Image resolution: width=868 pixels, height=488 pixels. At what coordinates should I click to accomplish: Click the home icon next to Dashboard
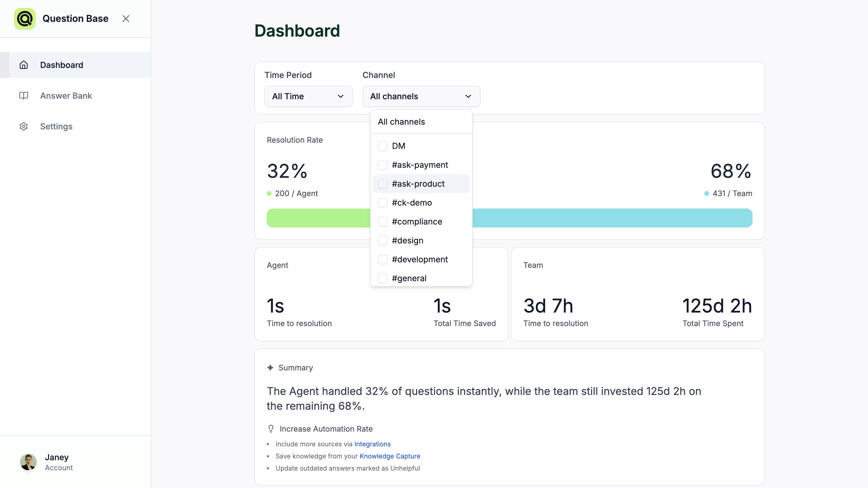point(24,65)
